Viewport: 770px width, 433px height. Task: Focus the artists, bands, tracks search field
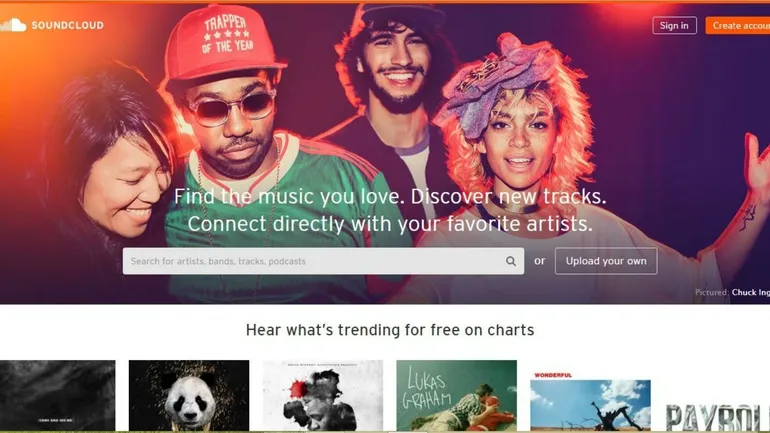(323, 261)
